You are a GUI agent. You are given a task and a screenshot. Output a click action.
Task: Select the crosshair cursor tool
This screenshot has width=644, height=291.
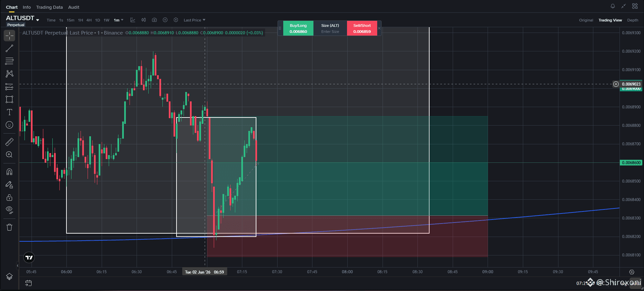click(9, 36)
